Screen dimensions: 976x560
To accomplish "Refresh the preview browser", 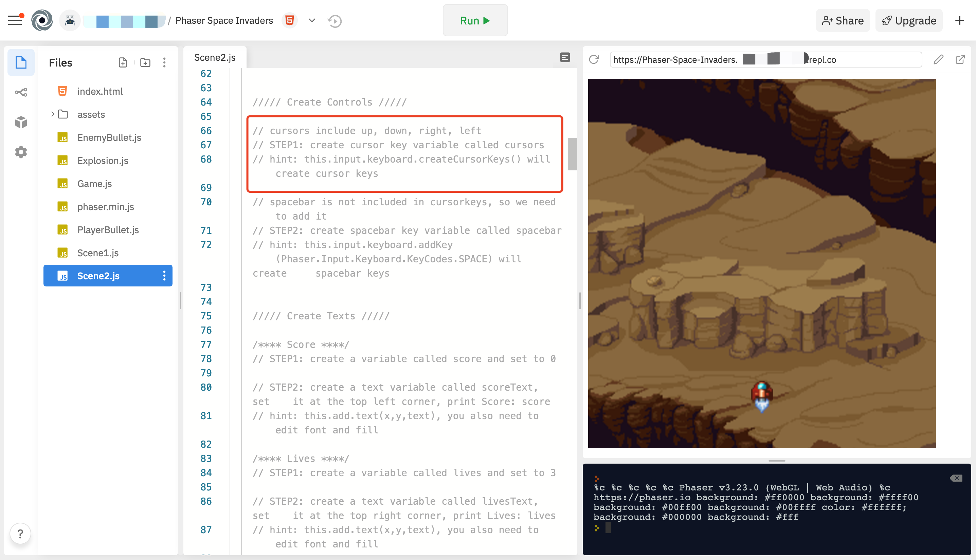I will pos(595,60).
